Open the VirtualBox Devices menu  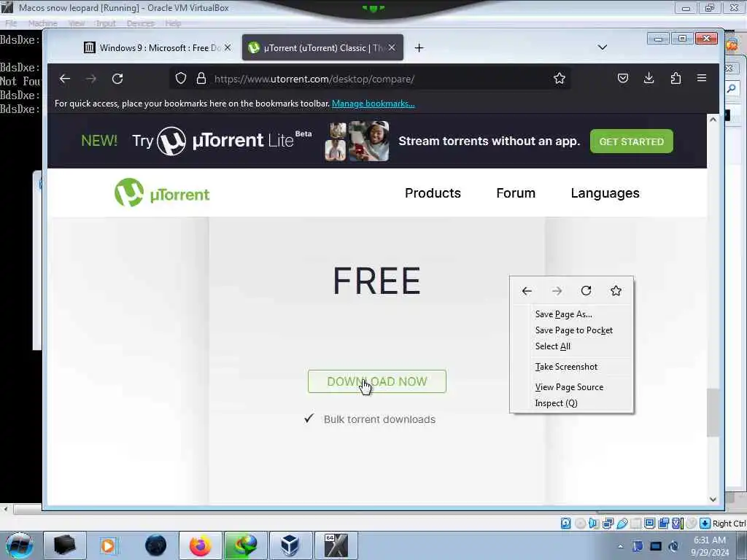pos(140,23)
